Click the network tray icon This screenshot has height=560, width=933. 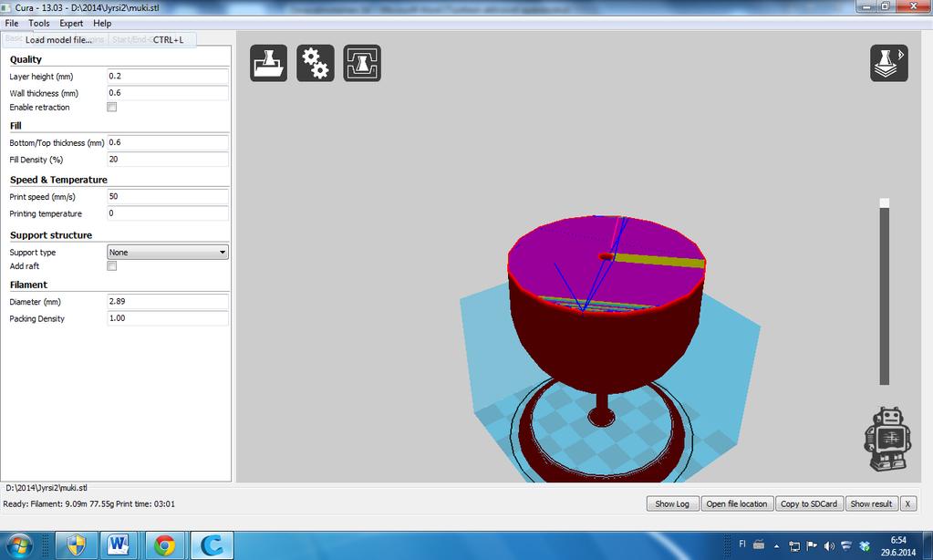pos(794,545)
